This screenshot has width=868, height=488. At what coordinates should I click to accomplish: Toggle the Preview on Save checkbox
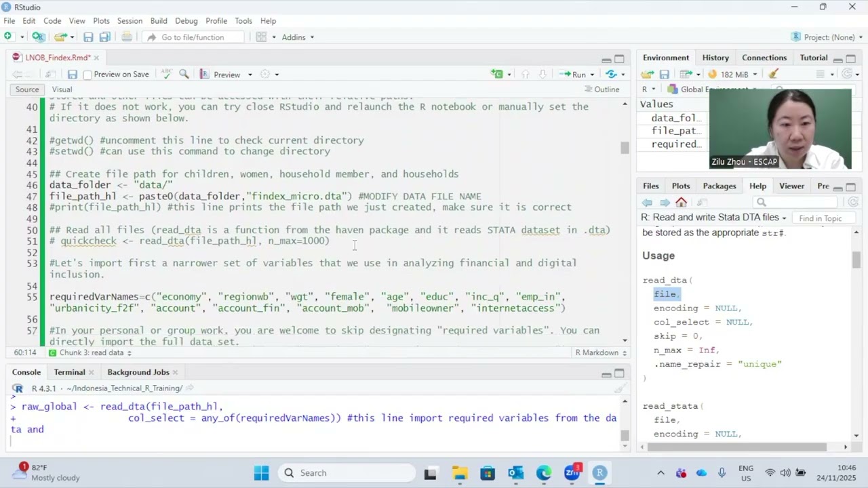click(87, 75)
